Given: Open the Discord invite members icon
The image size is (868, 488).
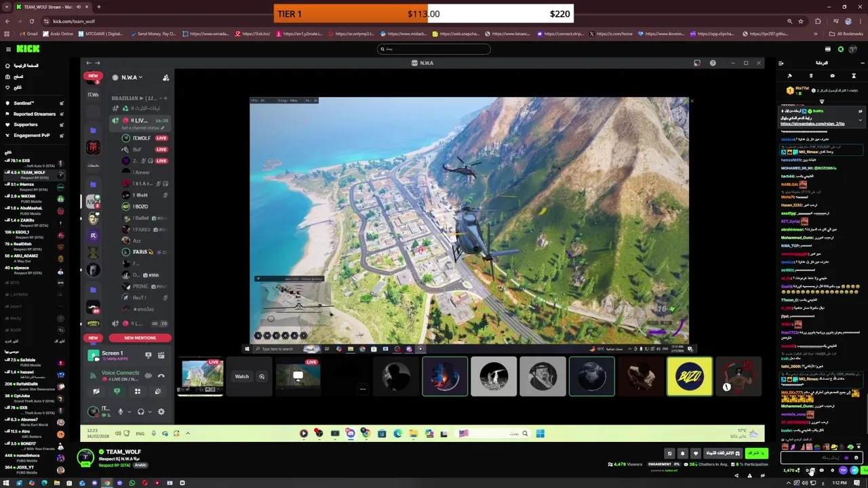Looking at the screenshot, I should tap(165, 77).
